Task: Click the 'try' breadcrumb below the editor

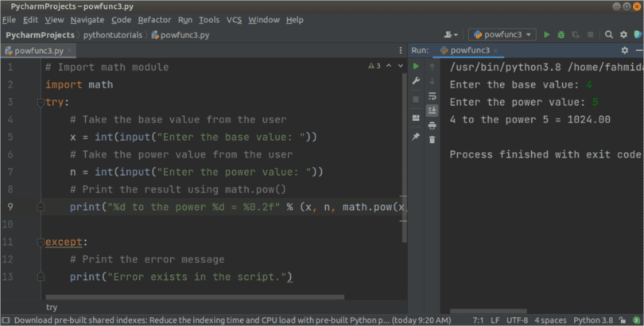Action: tap(52, 307)
